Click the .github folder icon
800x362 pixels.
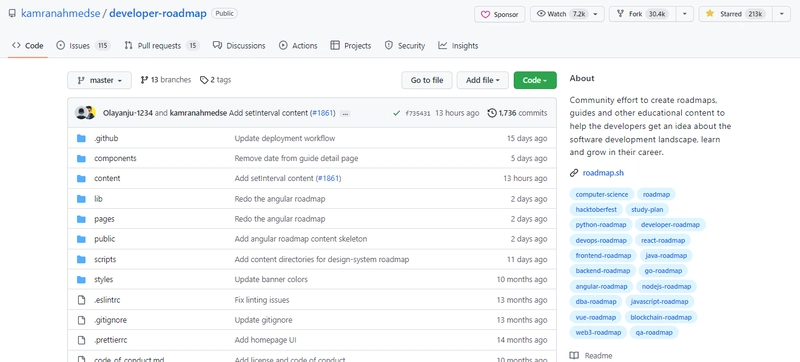click(x=81, y=138)
